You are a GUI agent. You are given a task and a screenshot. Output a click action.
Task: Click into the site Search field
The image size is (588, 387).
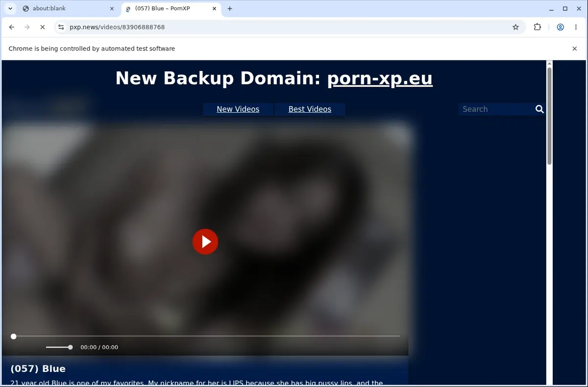tap(496, 109)
